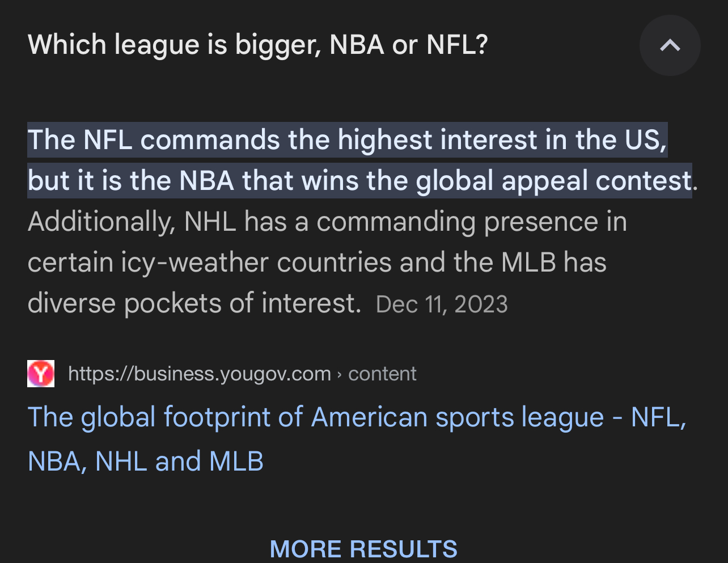
Task: Click the 'content' breadcrumb segment
Action: tap(382, 374)
